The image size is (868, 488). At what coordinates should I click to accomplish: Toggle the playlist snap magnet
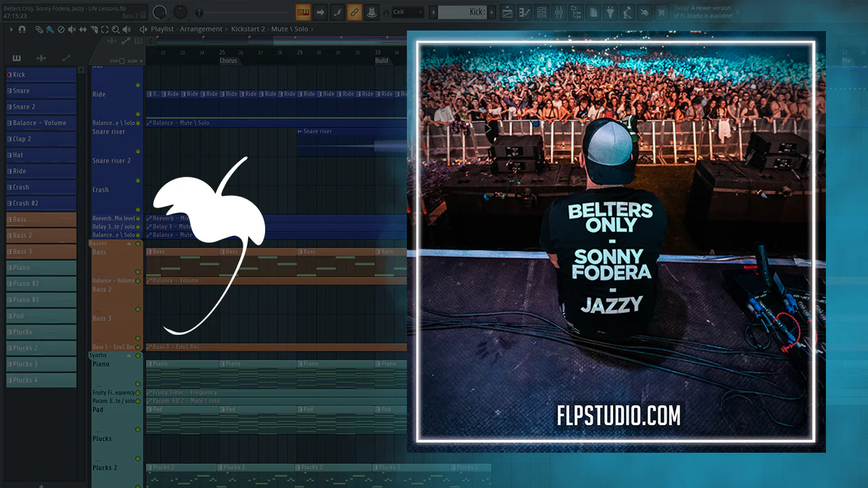(22, 29)
